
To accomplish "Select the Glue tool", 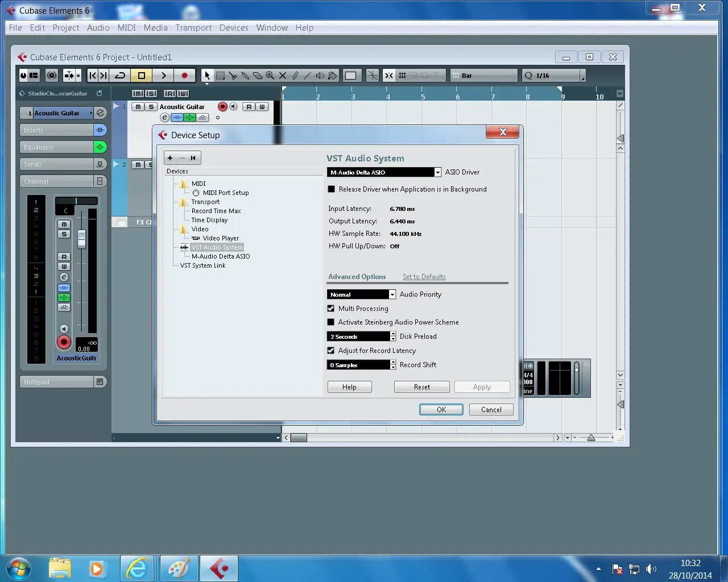I will (x=245, y=75).
